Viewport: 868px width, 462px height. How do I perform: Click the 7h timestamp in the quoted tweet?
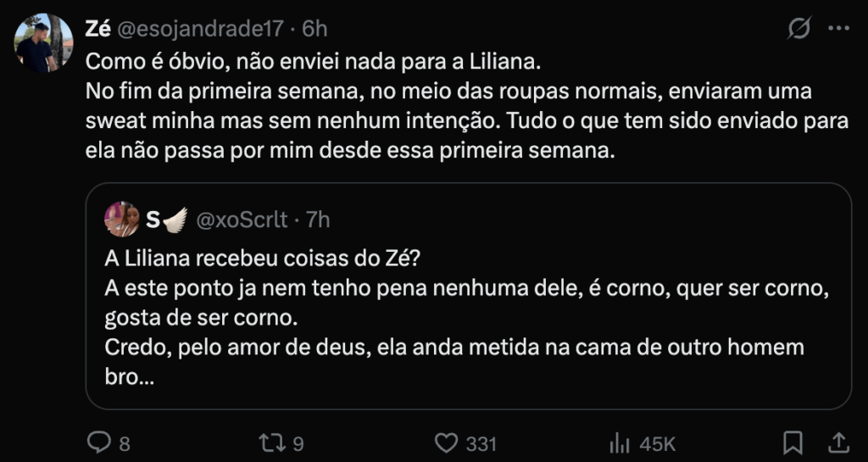[x=318, y=220]
